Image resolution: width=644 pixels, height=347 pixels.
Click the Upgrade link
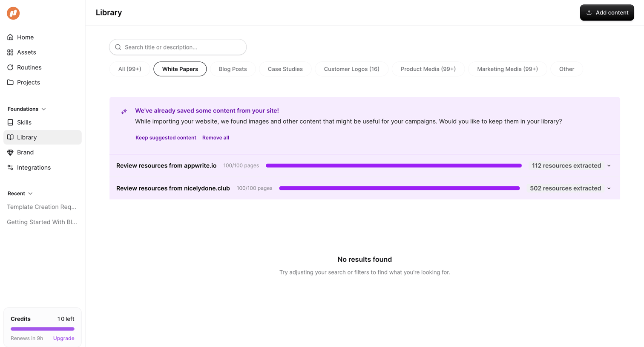[x=64, y=338]
